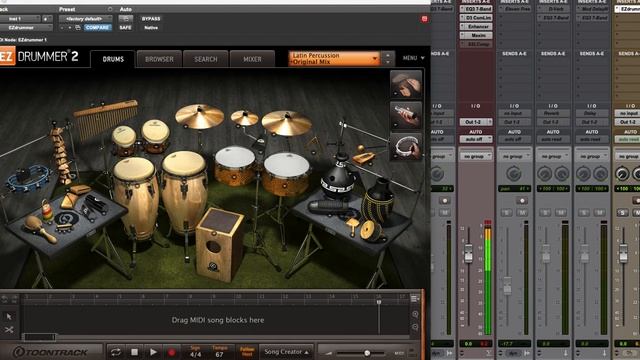Move the EZdrummer channel volume fader
The height and width of the screenshot is (360, 640).
623,253
